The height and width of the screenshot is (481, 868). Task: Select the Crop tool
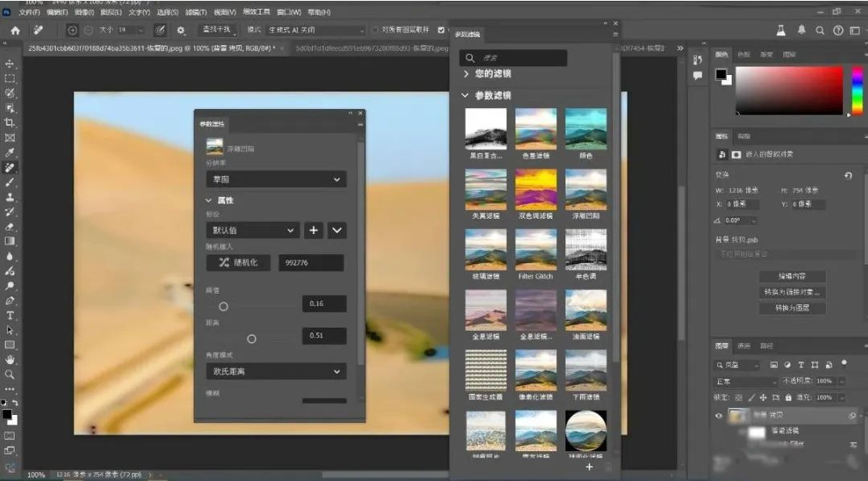[10, 123]
